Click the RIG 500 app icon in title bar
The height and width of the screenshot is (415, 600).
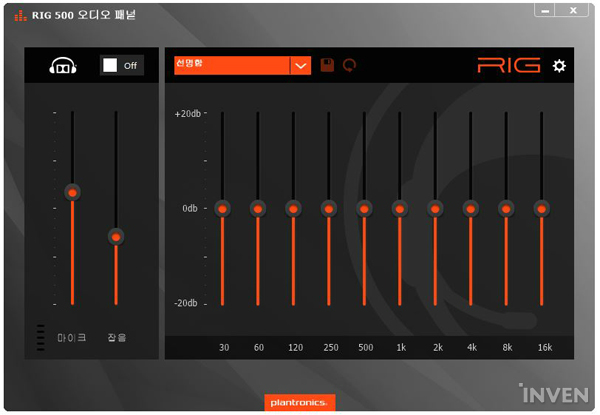pos(20,15)
